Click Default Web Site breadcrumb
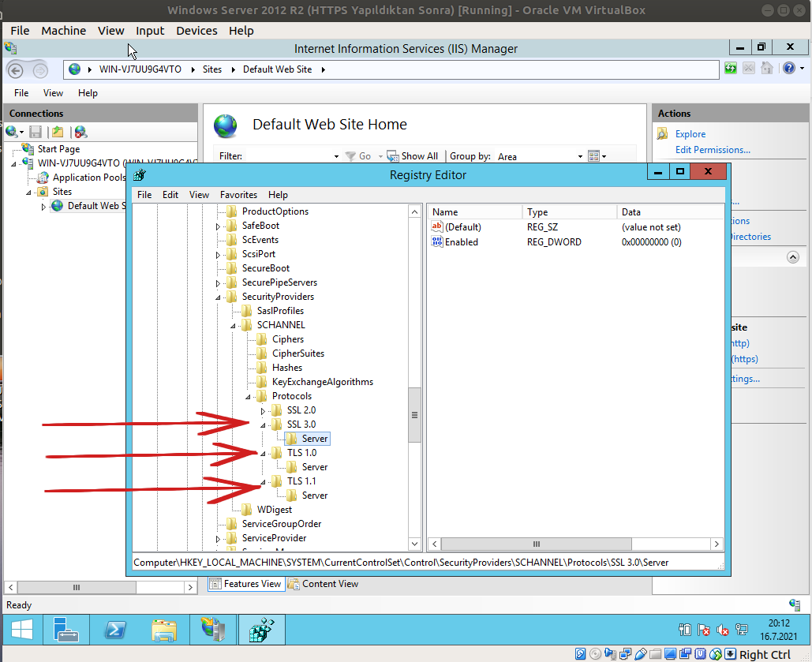This screenshot has height=662, width=812. (x=278, y=69)
